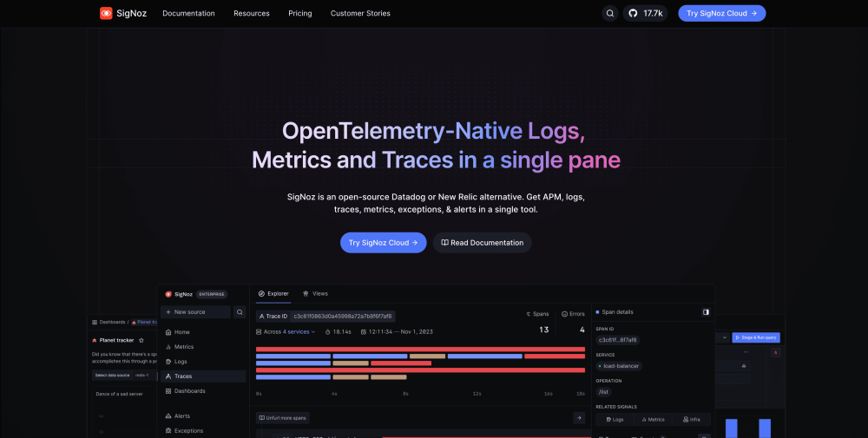The height and width of the screenshot is (438, 868).
Task: Click the Alerts bell icon in the sidebar
Action: tap(168, 416)
